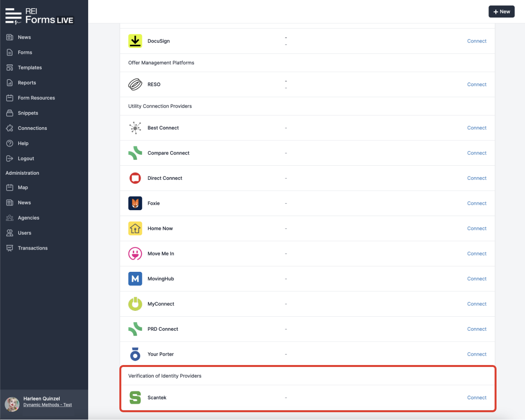Click the MyConnect green power logo

point(135,304)
